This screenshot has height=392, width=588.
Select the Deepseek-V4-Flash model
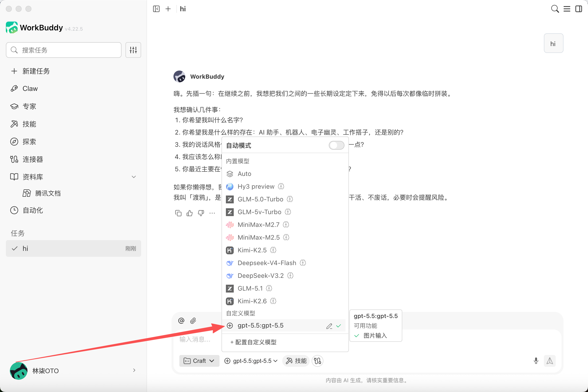[285, 263]
